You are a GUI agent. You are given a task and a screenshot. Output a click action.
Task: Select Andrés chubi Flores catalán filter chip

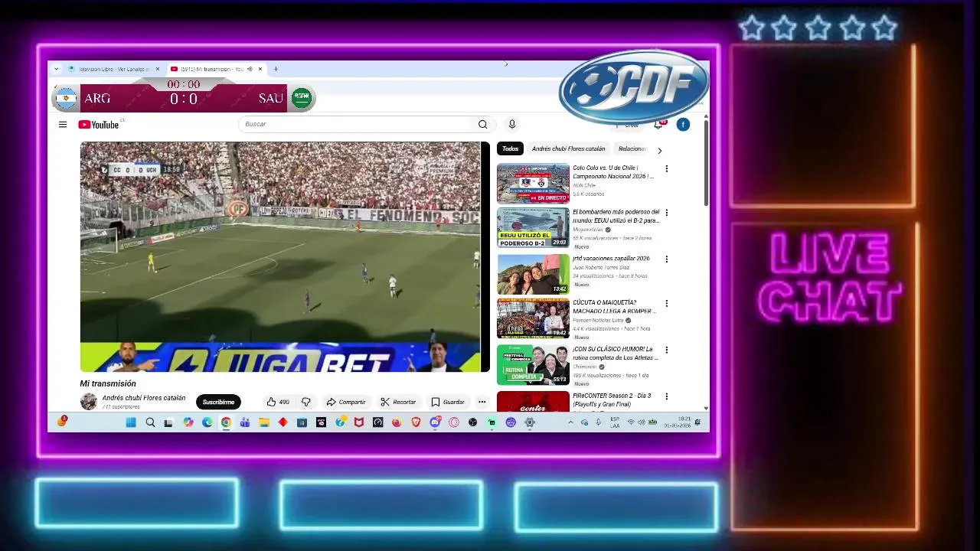(x=568, y=148)
